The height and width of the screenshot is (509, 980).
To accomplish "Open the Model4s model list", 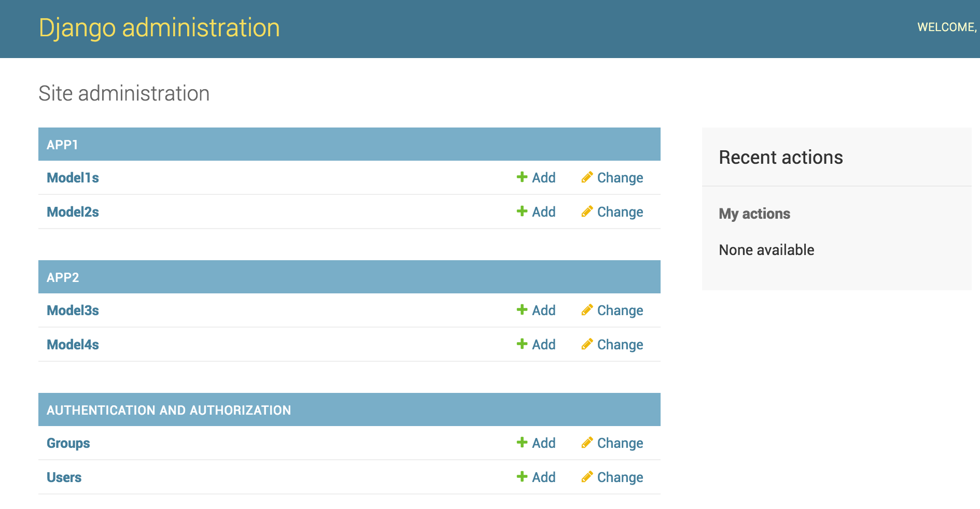I will click(73, 345).
